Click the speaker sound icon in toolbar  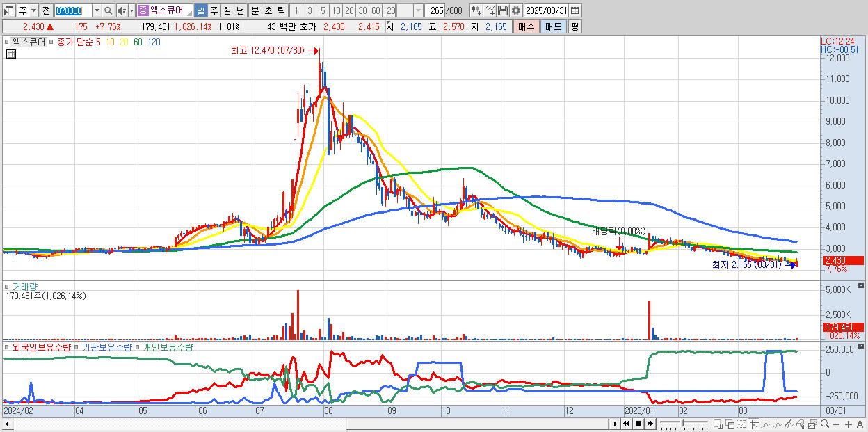122,10
